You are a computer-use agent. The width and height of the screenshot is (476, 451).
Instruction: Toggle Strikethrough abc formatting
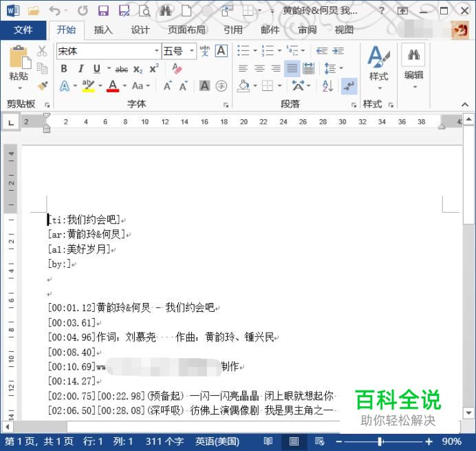[x=122, y=70]
